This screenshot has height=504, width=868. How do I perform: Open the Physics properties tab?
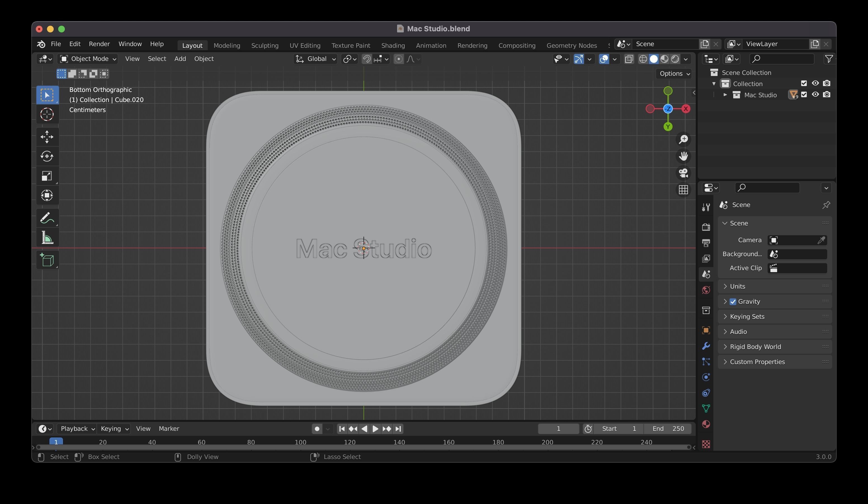tap(706, 377)
